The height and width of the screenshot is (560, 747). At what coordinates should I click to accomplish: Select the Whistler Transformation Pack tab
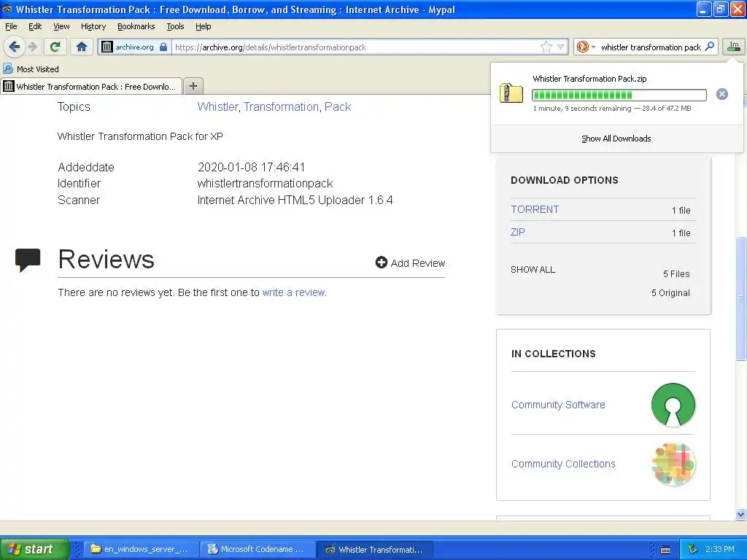click(x=91, y=86)
